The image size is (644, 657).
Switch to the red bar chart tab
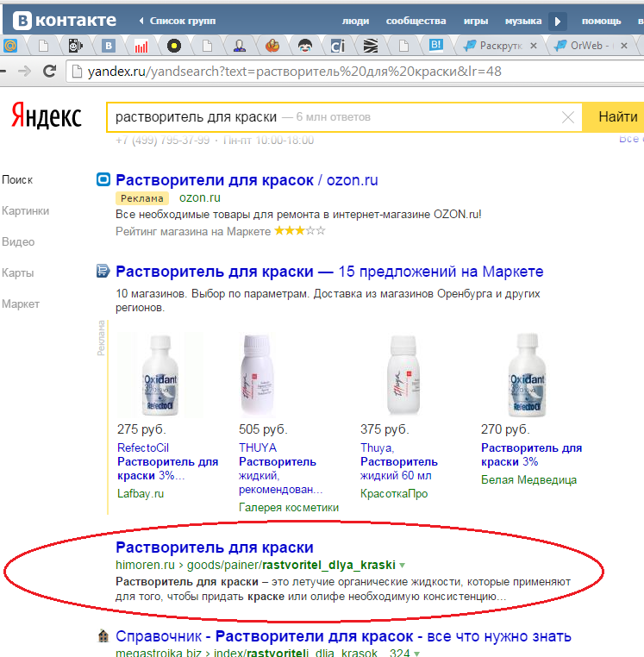coord(141,45)
